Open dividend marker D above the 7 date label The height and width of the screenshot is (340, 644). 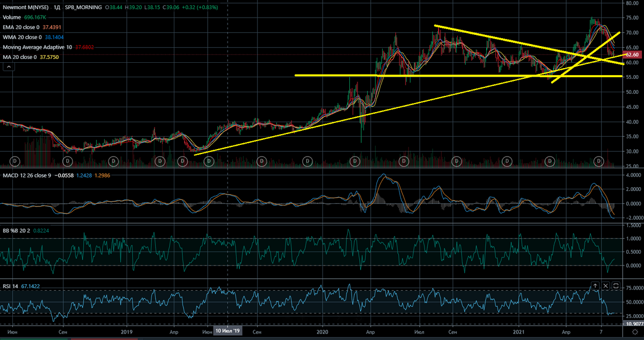point(599,160)
